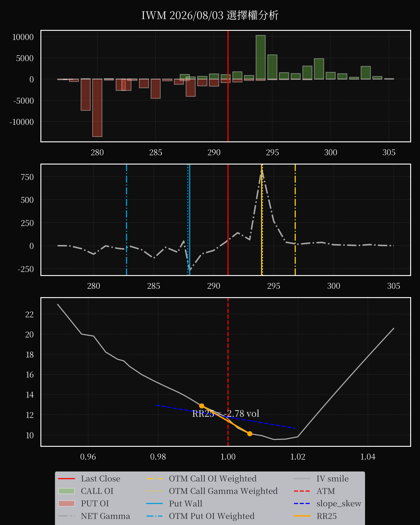420x525 pixels.
Task: Click the green call OI bar at 295
Action: pos(272,67)
